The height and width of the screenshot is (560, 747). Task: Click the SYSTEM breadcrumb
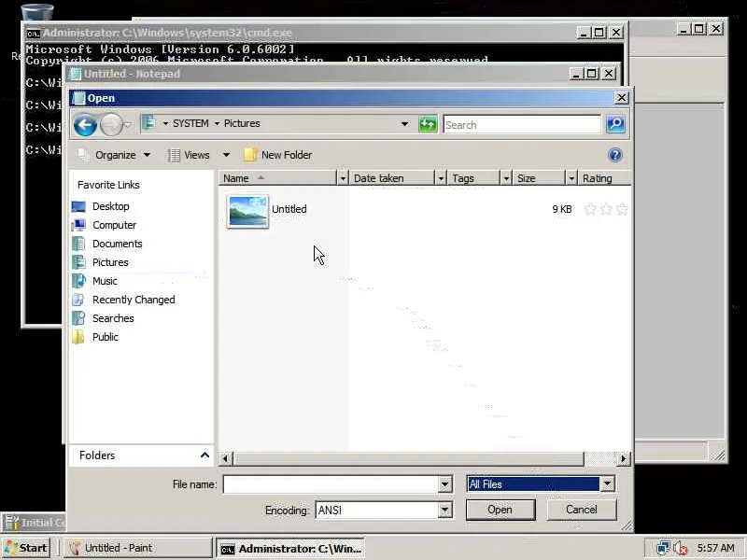pyautogui.click(x=190, y=123)
